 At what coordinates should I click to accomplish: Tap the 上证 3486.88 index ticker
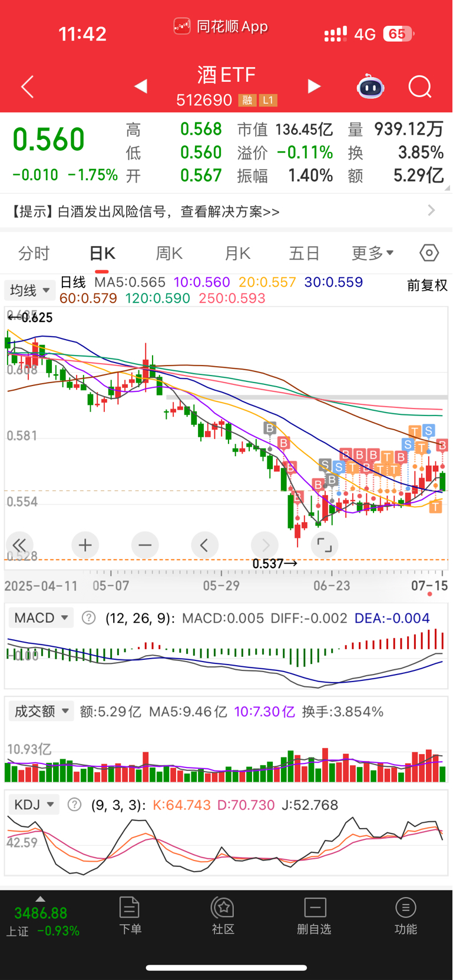[42, 921]
